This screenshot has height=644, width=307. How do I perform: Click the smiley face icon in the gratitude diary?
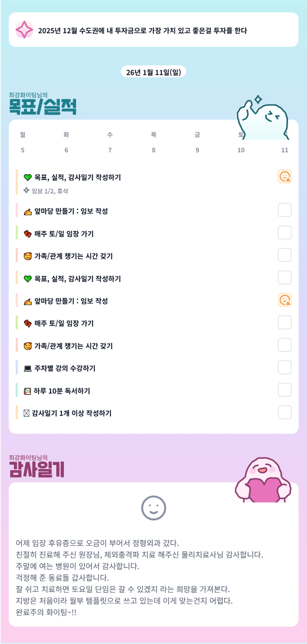pyautogui.click(x=153, y=508)
